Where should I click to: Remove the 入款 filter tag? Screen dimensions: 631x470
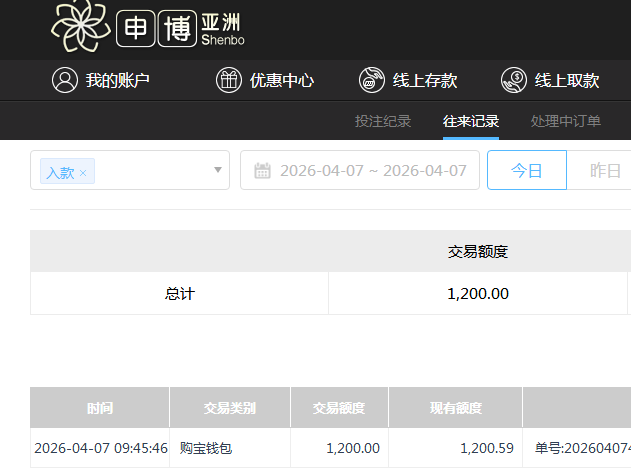coord(83,173)
